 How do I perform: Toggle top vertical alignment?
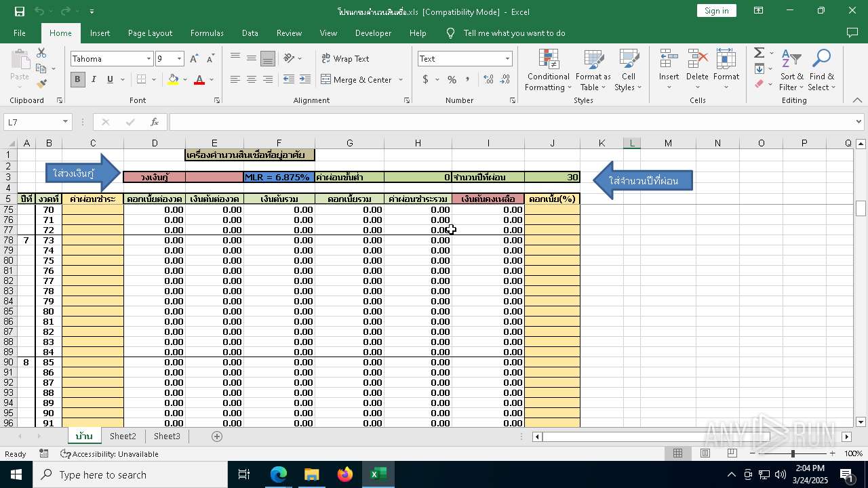(x=235, y=58)
